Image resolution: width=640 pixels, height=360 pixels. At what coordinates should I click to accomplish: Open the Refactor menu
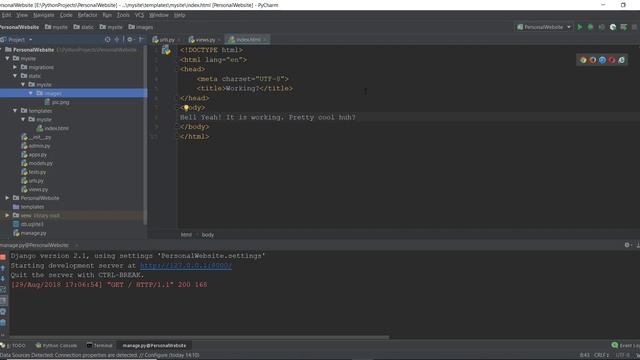[x=87, y=15]
